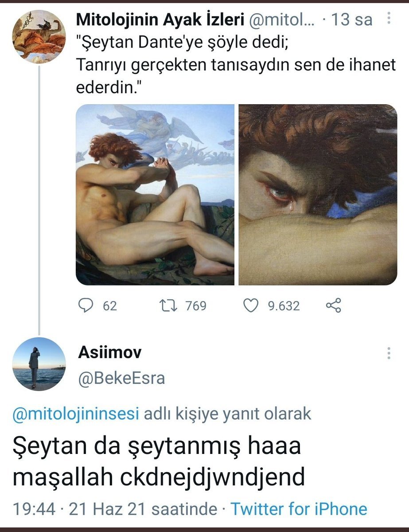Viewport: 409px width, 532px height.
Task: Tap the 62 replies count
Action: 109,305
